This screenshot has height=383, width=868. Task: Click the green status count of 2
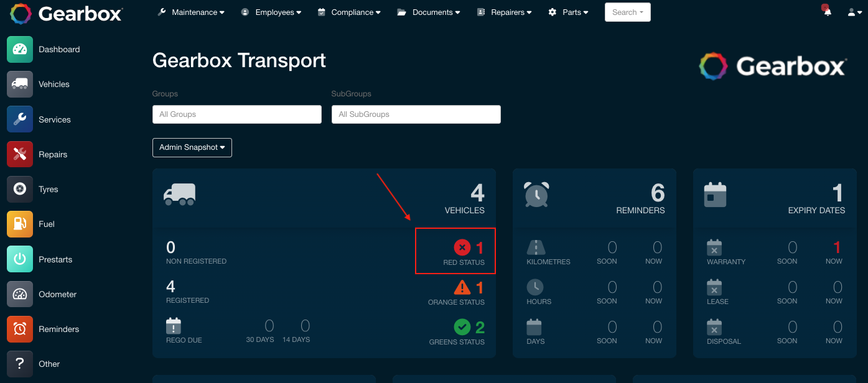[x=480, y=327]
